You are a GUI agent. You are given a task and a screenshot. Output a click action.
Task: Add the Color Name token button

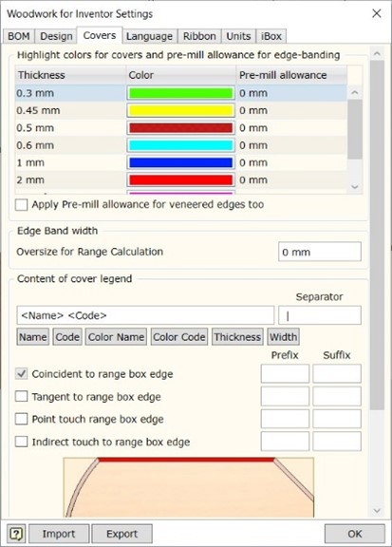point(116,336)
